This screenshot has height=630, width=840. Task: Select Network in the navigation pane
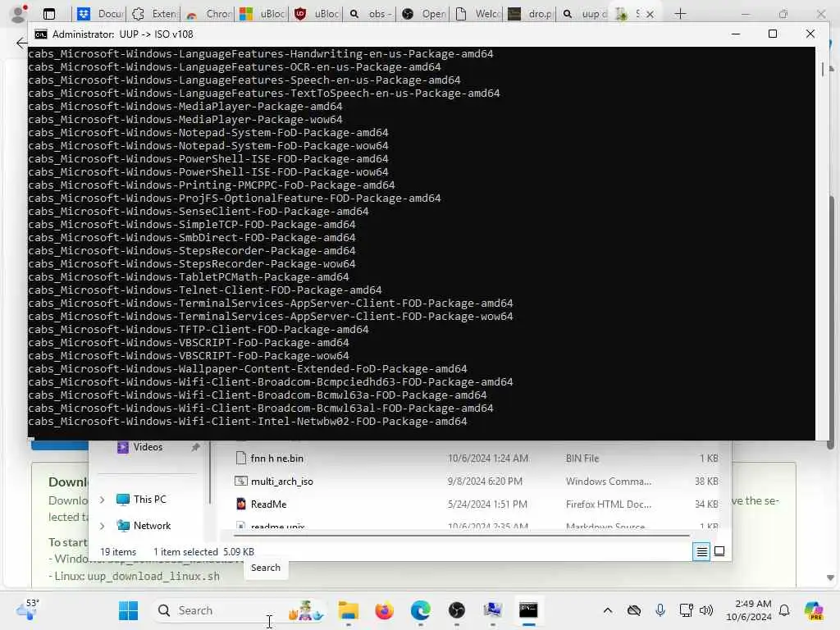tap(144, 526)
